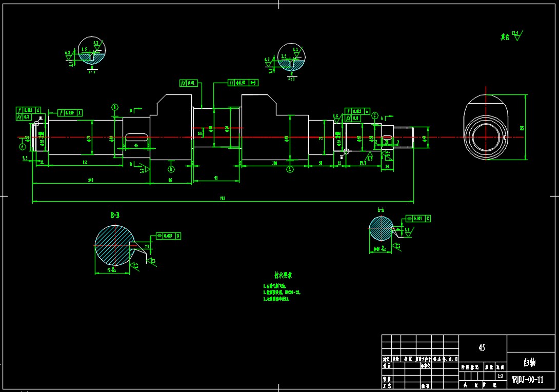Select the symmetry tolerance frame beside B-B section

(168, 236)
